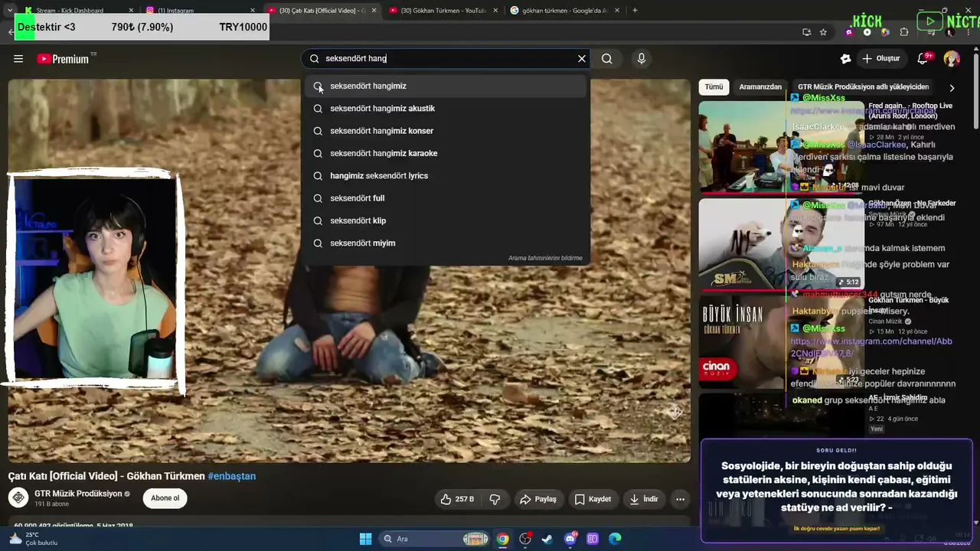Open Google Chrome from the taskbar

pyautogui.click(x=502, y=539)
